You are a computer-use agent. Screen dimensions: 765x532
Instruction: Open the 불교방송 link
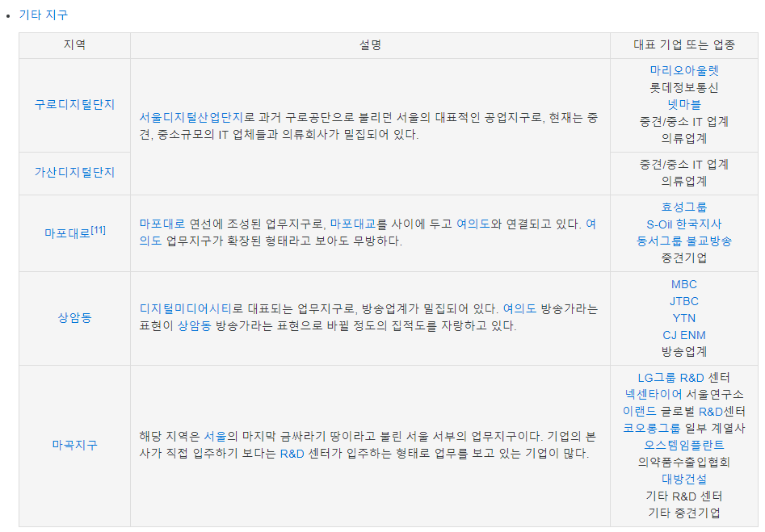(709, 241)
